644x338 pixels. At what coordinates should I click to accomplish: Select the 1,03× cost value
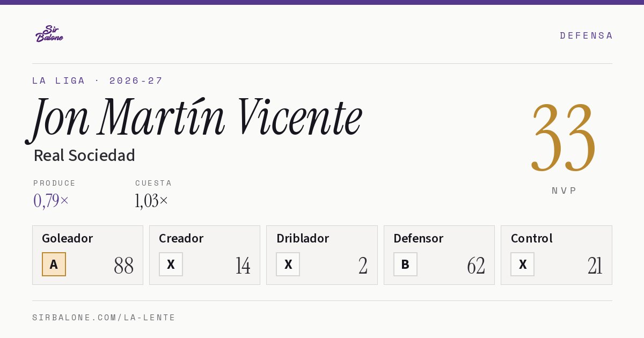151,201
